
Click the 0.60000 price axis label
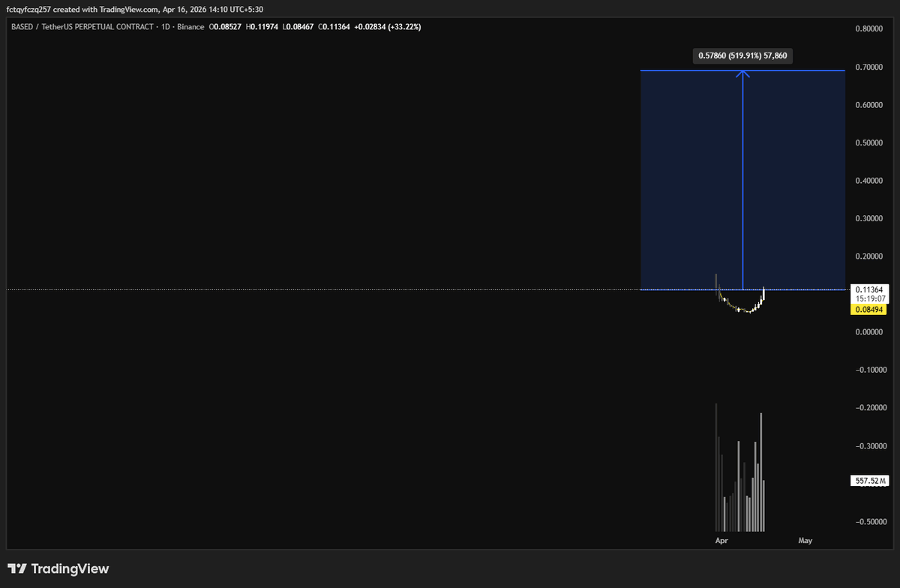pyautogui.click(x=869, y=105)
